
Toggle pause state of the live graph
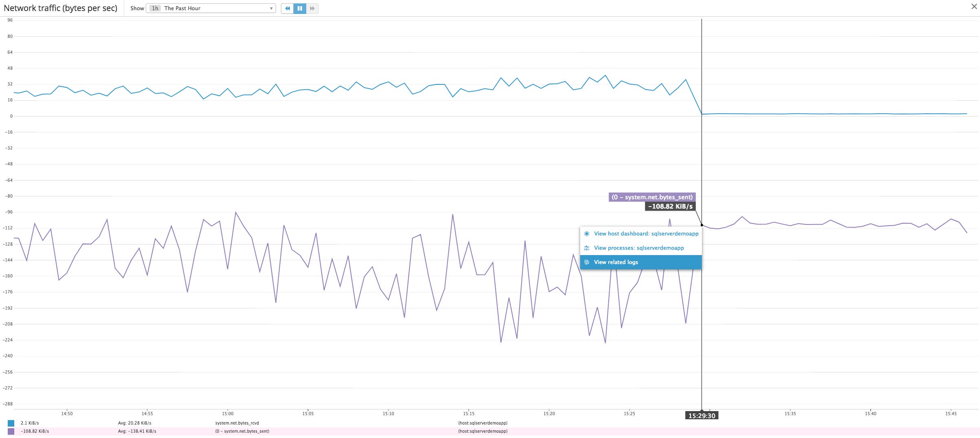tap(300, 9)
